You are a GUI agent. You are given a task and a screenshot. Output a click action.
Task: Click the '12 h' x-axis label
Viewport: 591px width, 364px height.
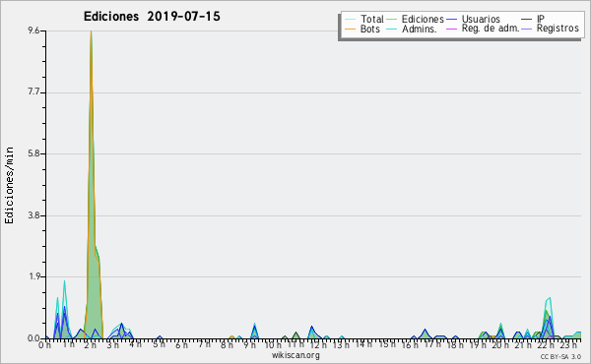[318, 344]
